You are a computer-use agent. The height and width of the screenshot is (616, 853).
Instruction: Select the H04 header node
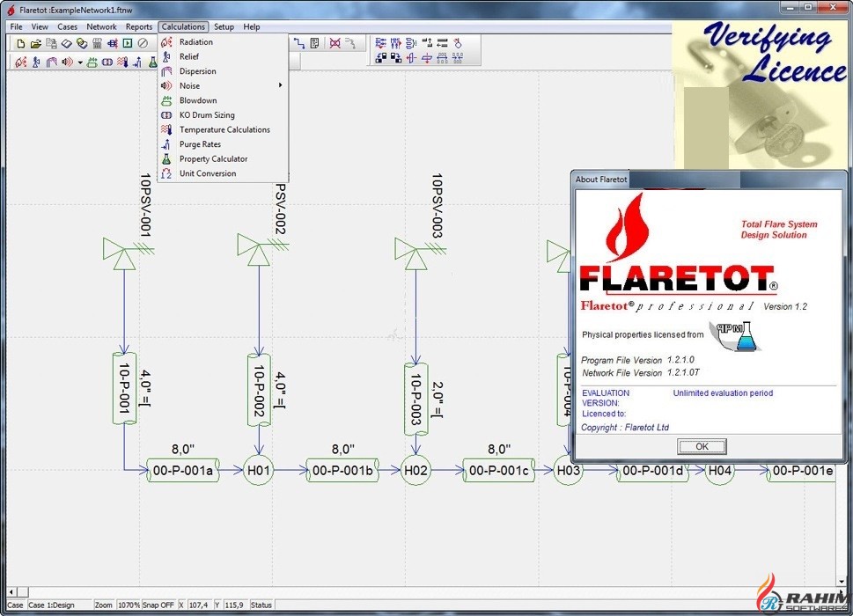[720, 472]
